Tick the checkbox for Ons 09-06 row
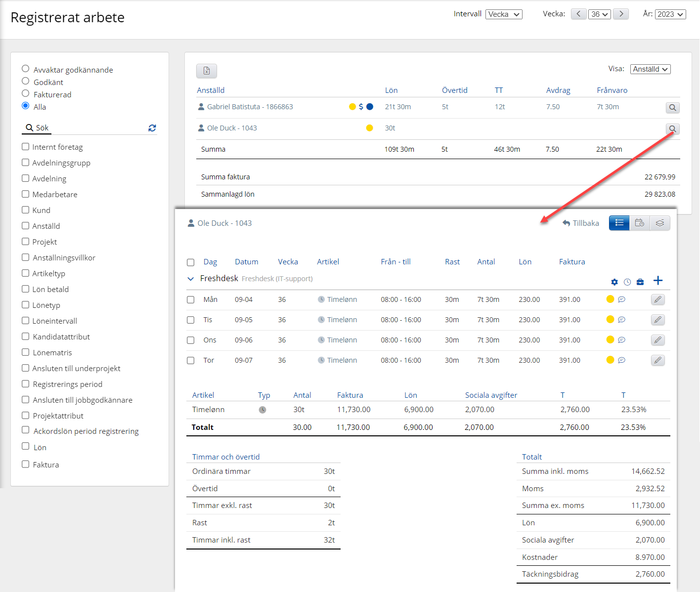This screenshot has width=700, height=592. pos(191,340)
